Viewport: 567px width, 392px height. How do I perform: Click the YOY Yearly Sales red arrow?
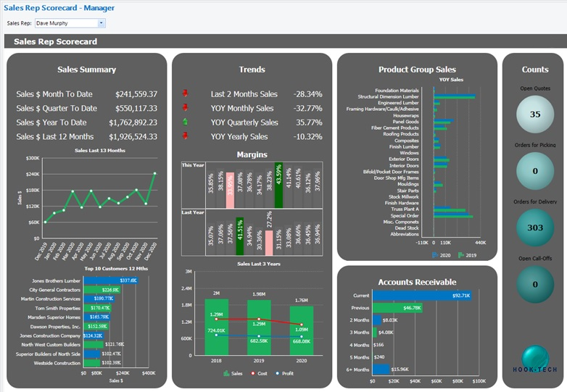pyautogui.click(x=185, y=135)
